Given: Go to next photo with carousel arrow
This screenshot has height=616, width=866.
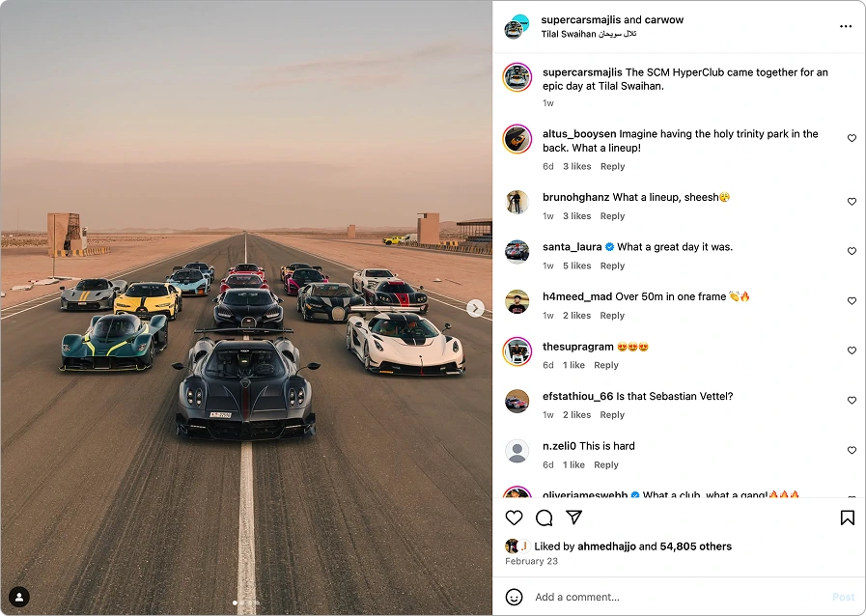Looking at the screenshot, I should [476, 308].
